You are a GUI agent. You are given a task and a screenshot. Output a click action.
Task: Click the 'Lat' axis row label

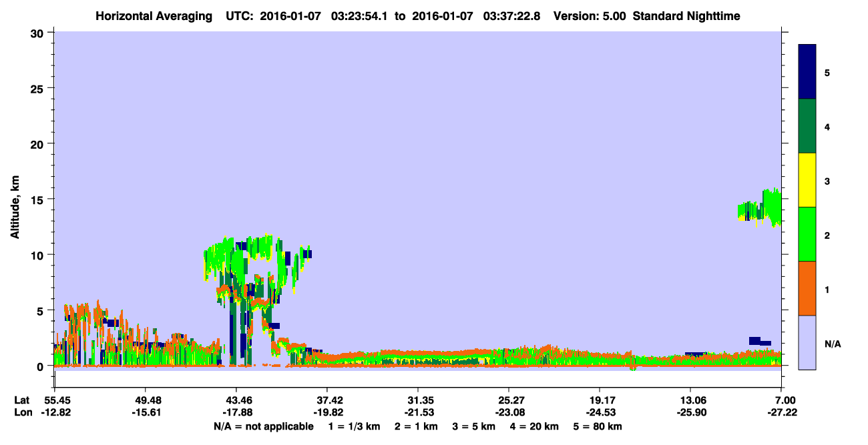click(21, 400)
